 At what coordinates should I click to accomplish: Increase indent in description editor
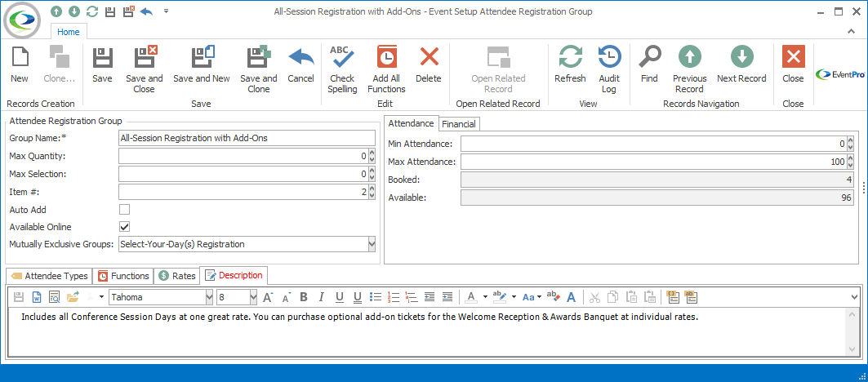pos(447,297)
